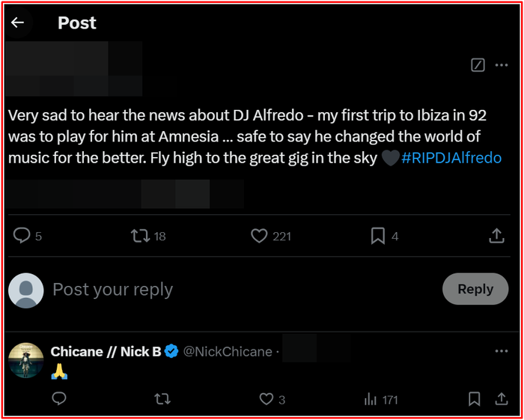This screenshot has width=524, height=420.
Task: Open the main post's more options menu
Action: (x=502, y=65)
